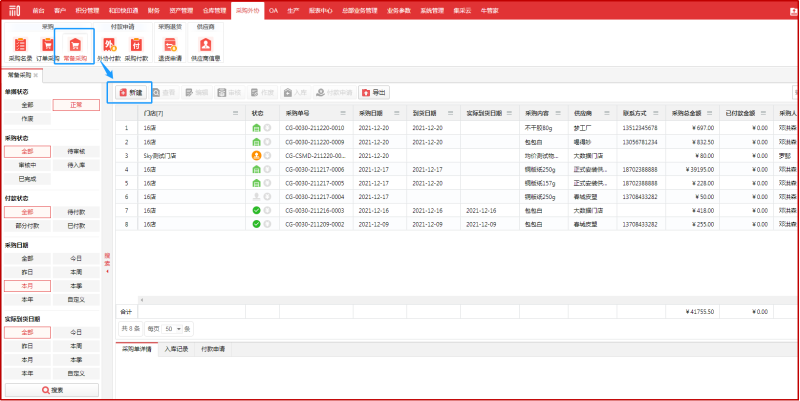Image resolution: width=800 pixels, height=401 pixels.
Task: Close the 常备采购 tab
Action: point(35,75)
